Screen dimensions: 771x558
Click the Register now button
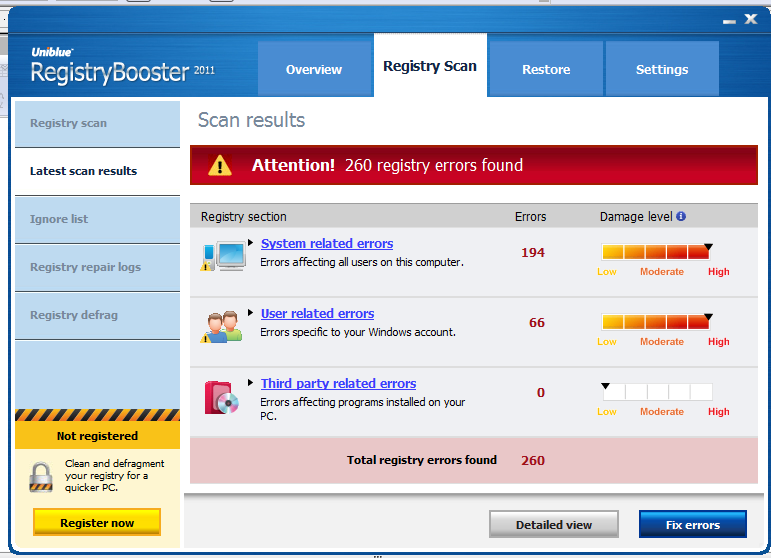pos(97,523)
